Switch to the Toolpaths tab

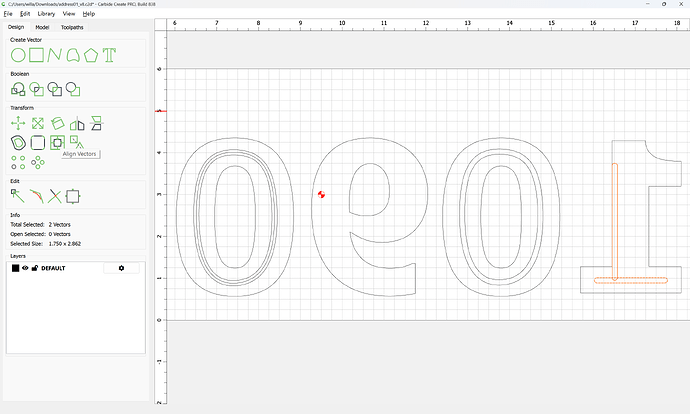click(73, 27)
